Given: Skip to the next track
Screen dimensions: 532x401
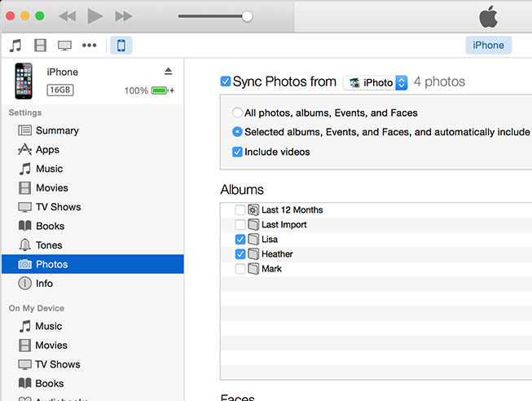Looking at the screenshot, I should (123, 15).
